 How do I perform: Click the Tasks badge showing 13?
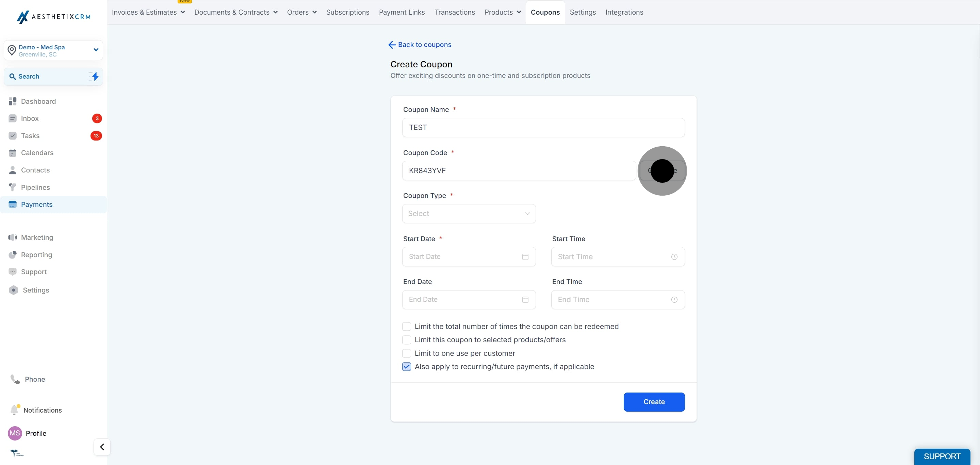[x=96, y=136]
